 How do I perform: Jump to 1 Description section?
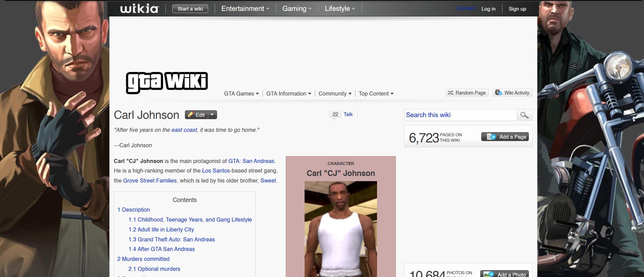133,210
